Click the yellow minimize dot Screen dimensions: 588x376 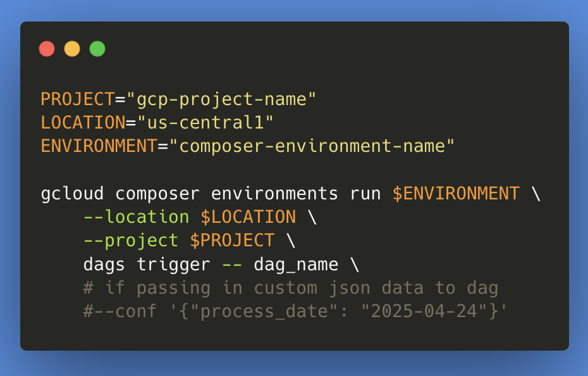coord(72,49)
